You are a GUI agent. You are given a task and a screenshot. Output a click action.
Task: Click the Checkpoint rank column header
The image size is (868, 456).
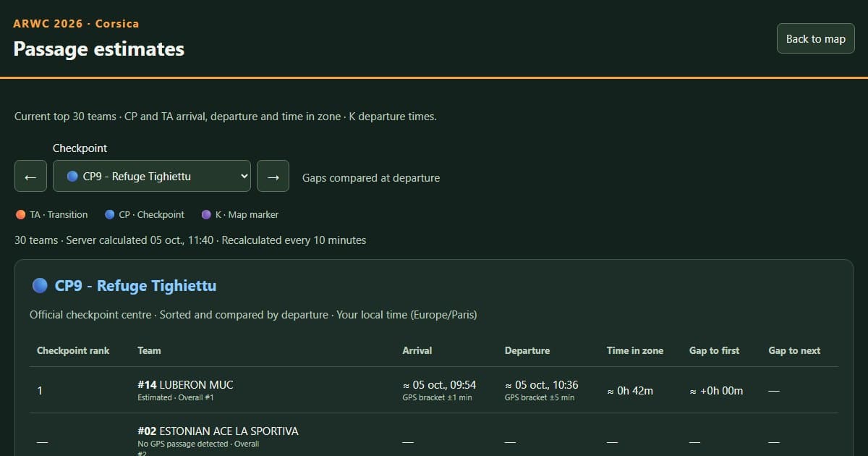pos(73,350)
